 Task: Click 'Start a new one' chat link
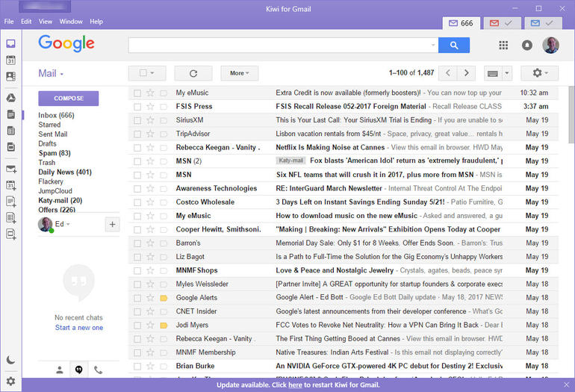pos(79,328)
